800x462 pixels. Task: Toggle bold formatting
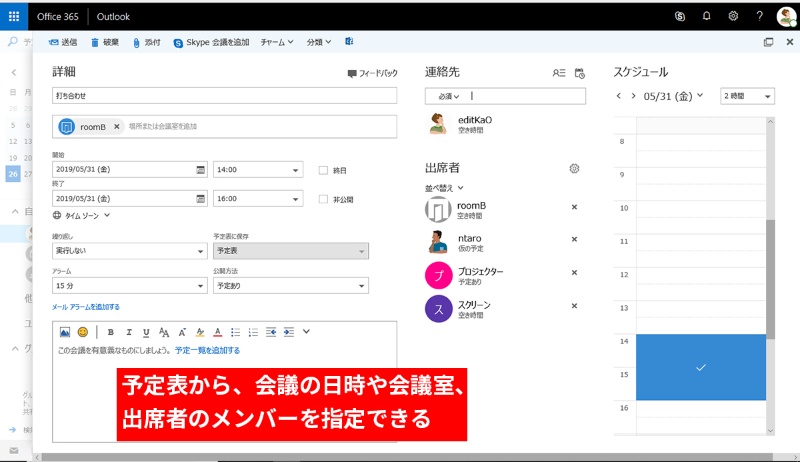click(111, 332)
